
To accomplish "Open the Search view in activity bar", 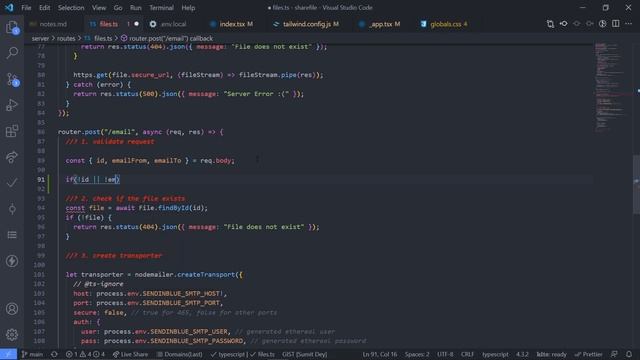I will 12,53.
